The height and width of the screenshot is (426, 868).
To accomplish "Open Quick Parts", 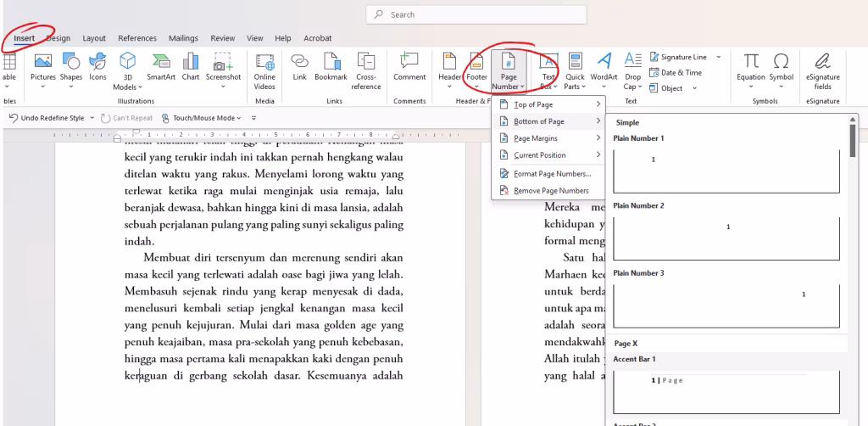I will click(x=576, y=71).
